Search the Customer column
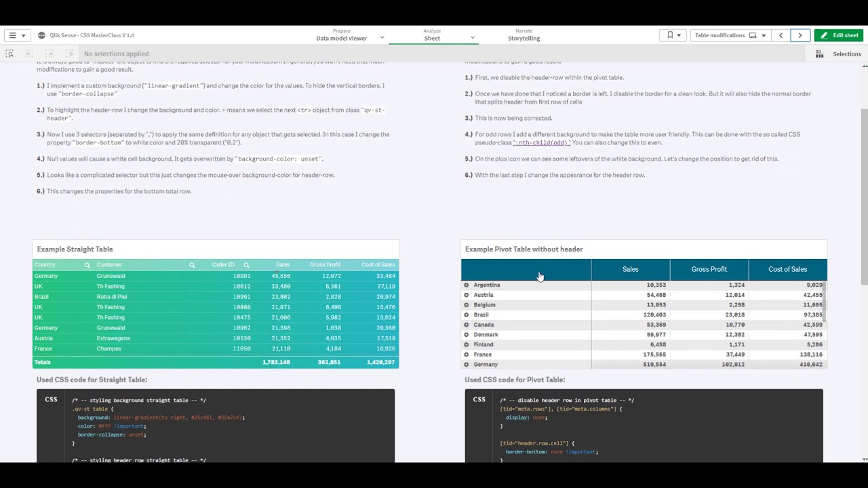Image resolution: width=868 pixels, height=488 pixels. (192, 265)
